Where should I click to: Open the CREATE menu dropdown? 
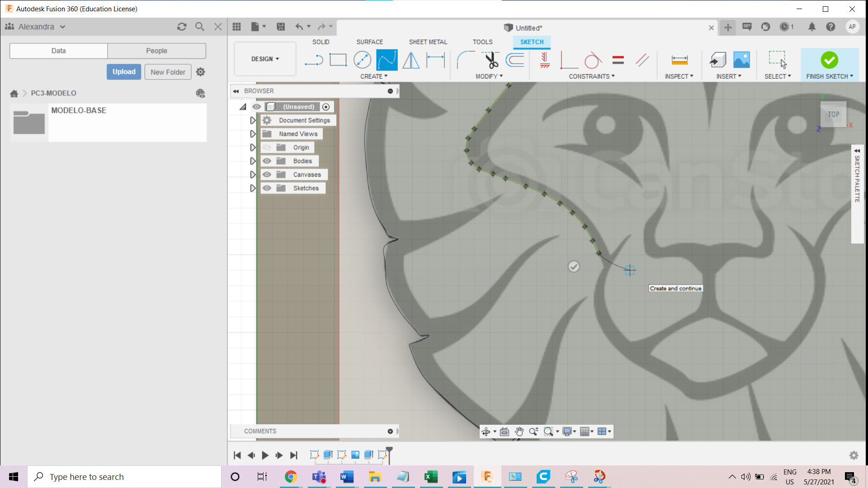[x=374, y=76]
